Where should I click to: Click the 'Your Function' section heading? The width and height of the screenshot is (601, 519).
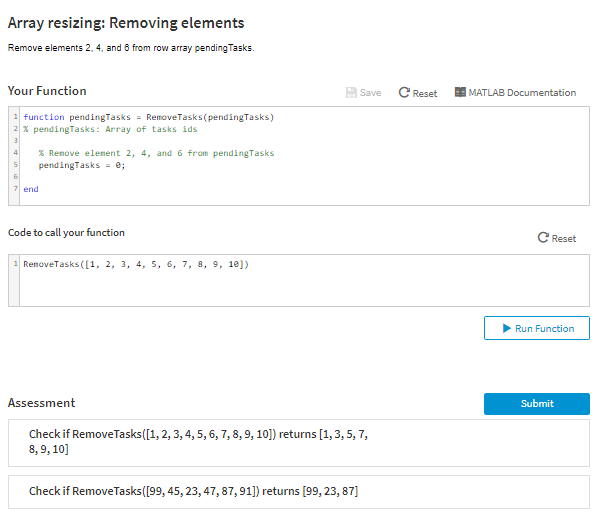47,91
